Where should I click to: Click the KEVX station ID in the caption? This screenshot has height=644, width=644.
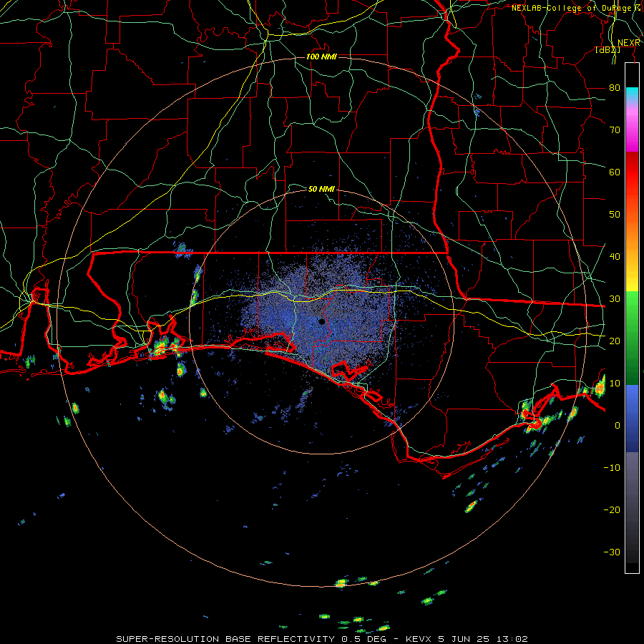click(x=419, y=639)
